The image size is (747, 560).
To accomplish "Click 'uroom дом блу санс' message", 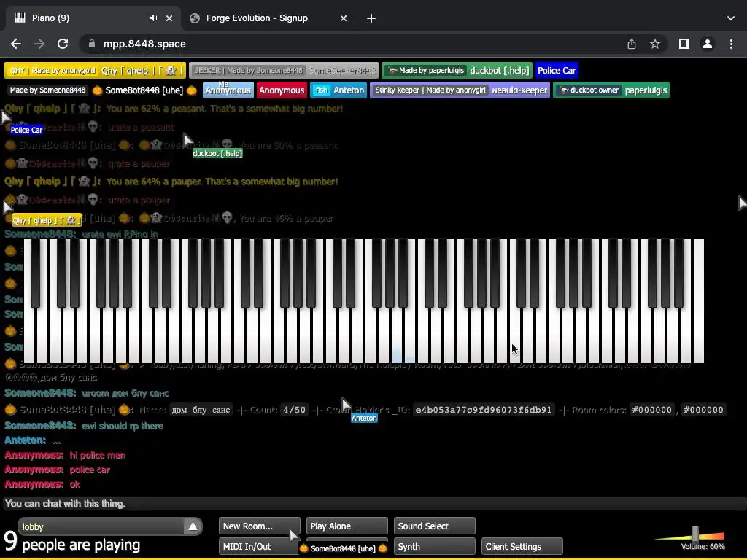I will [x=125, y=393].
